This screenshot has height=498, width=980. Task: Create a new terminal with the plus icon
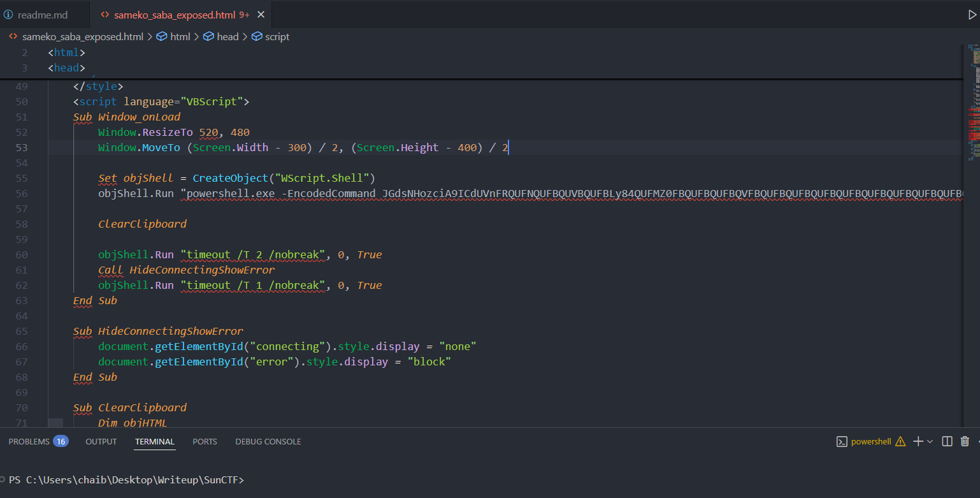click(x=918, y=441)
